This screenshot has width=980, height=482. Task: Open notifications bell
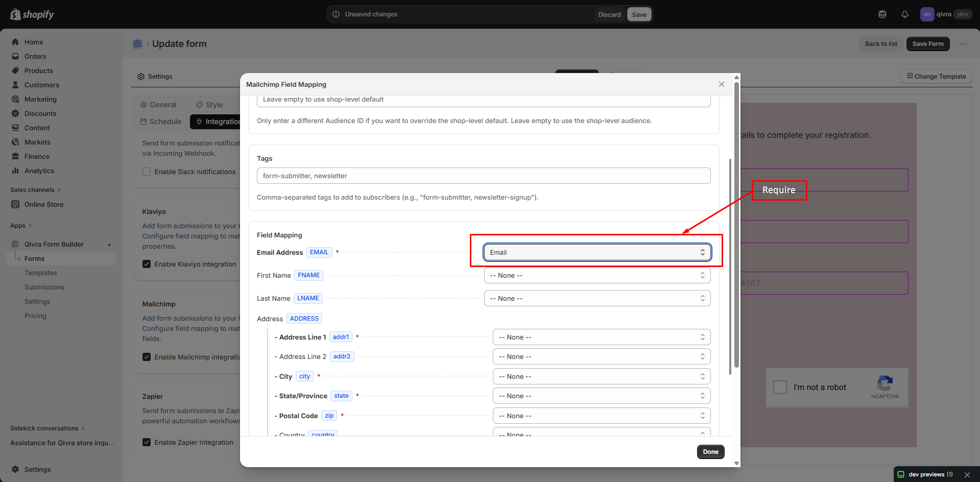[x=904, y=14]
